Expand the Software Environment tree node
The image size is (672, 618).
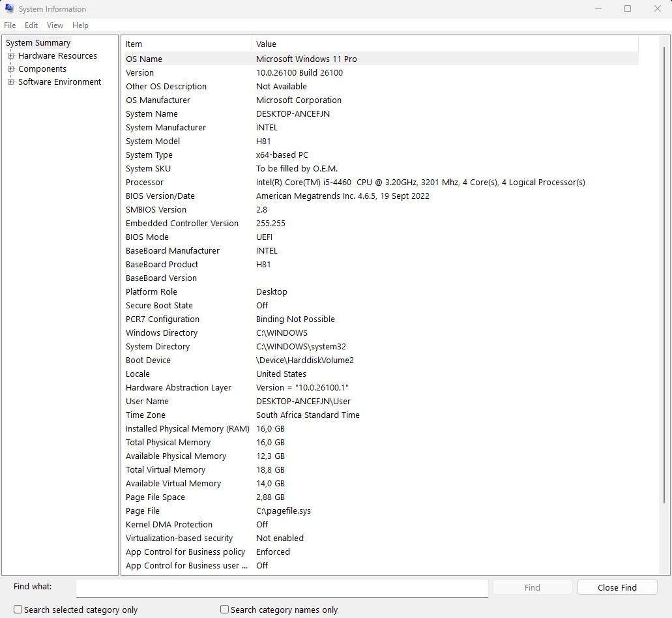(x=10, y=81)
